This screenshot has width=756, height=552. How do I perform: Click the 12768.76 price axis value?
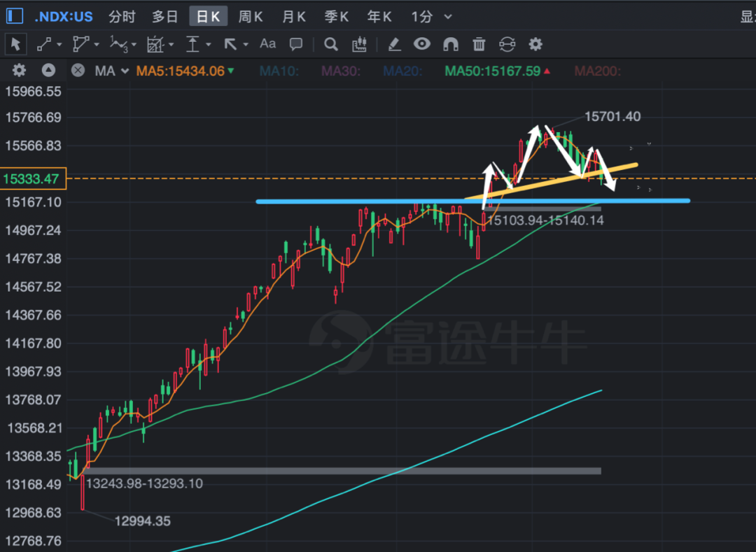(x=34, y=541)
